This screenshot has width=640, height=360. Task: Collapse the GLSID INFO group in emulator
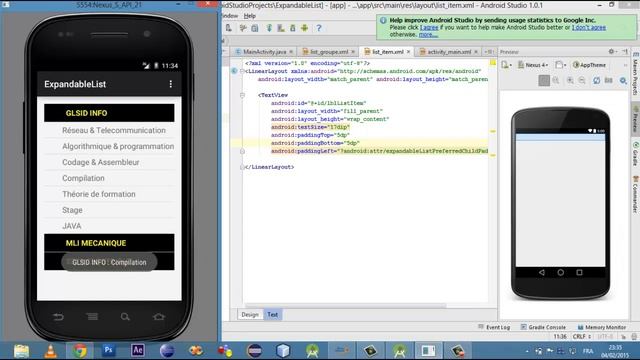point(109,113)
